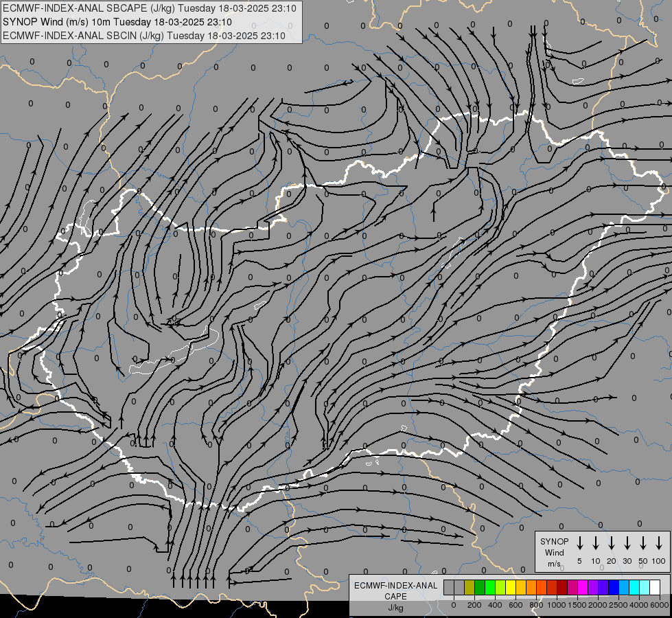This screenshot has width=672, height=618.
Task: Click the 200 tick value on CAPE scale
Action: click(474, 605)
